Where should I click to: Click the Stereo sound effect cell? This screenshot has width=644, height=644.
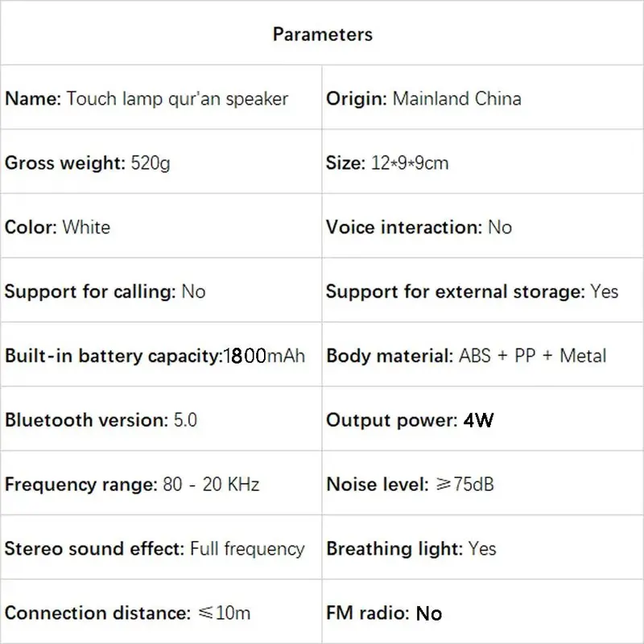pos(155,549)
